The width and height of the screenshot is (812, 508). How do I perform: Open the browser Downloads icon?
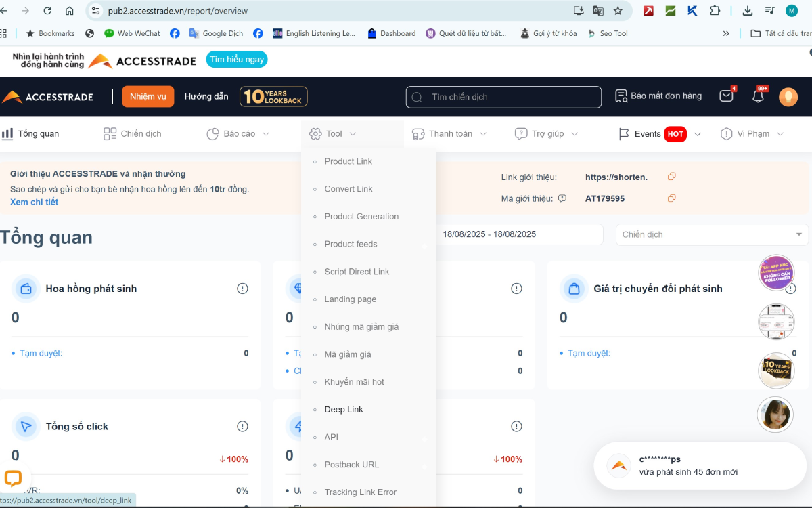pos(747,11)
